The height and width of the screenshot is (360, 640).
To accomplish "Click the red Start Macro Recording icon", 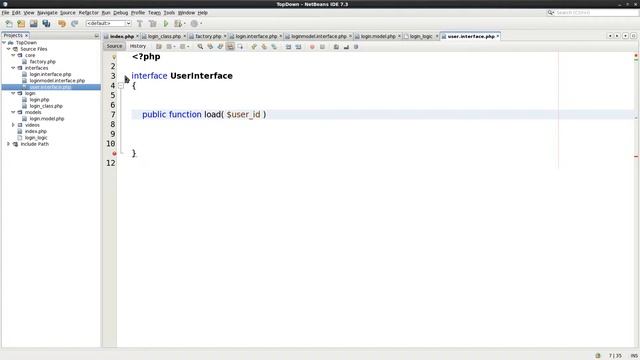I will 312,47.
